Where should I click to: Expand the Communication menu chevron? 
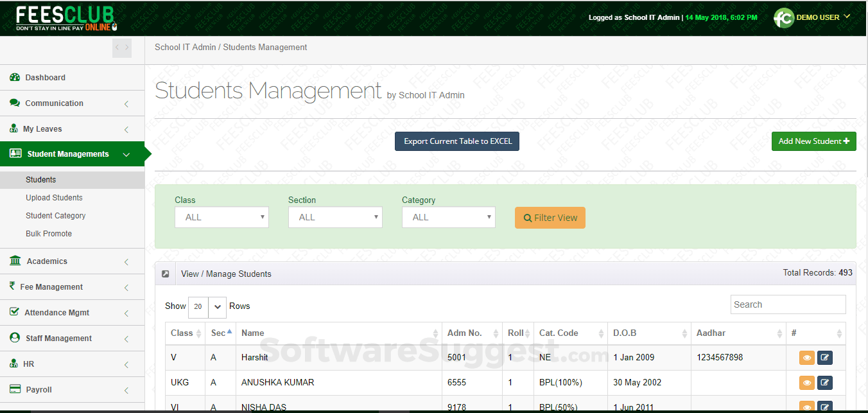pyautogui.click(x=126, y=103)
